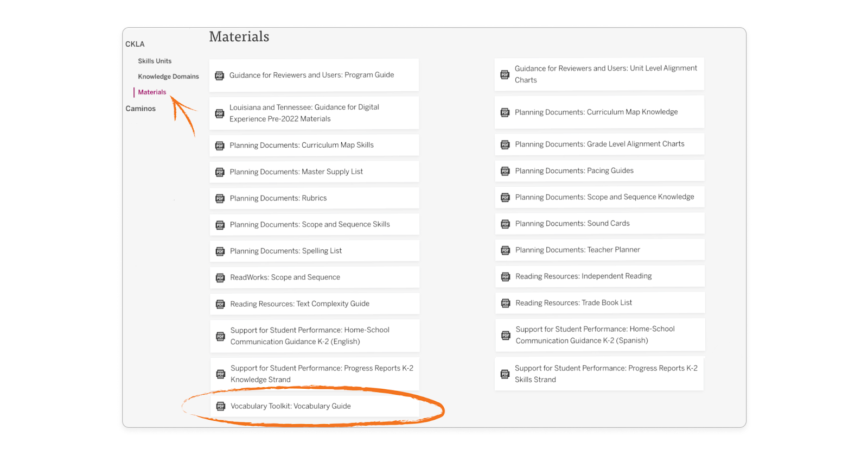Click PDF icon next to Trade Book List
Image resolution: width=868 pixels, height=455 pixels.
[506, 303]
